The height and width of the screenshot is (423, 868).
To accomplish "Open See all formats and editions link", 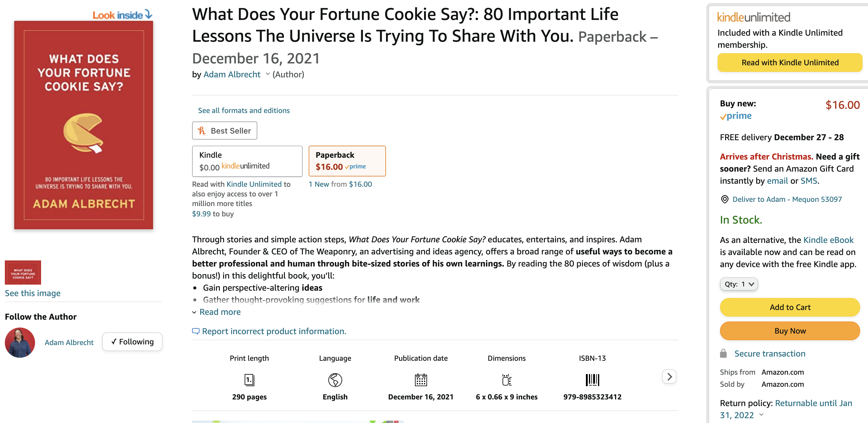I will tap(244, 111).
